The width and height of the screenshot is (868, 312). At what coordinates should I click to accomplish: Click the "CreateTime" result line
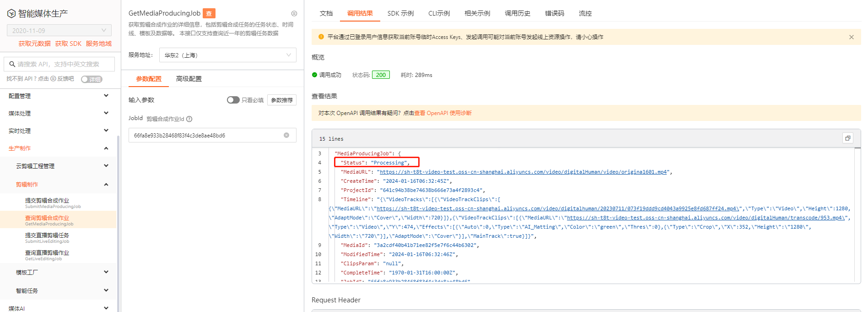click(x=396, y=181)
